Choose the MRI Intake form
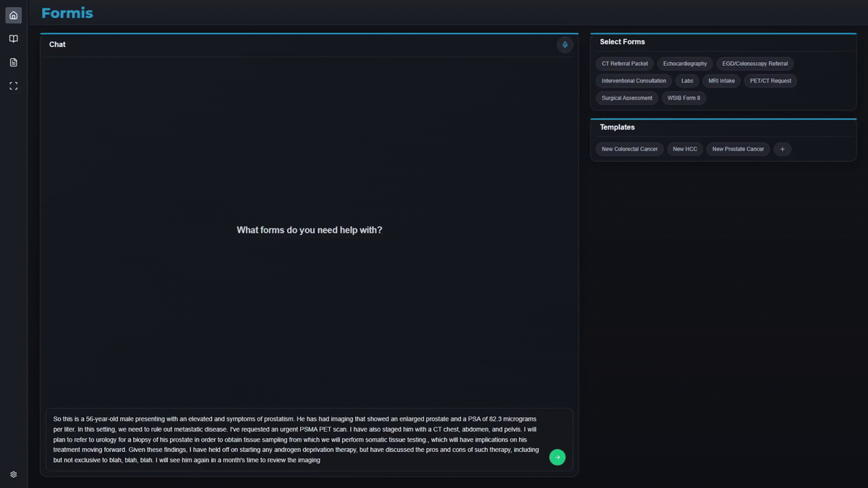 point(721,81)
